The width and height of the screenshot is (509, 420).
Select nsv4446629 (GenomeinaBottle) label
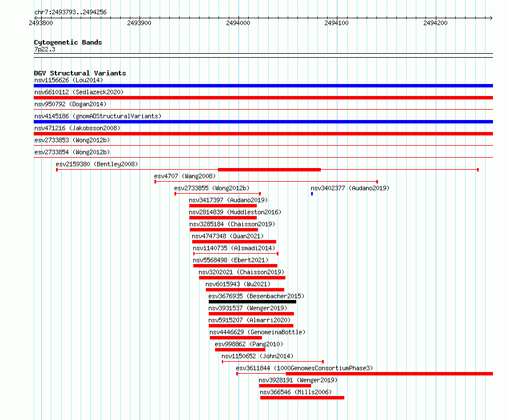(x=257, y=332)
